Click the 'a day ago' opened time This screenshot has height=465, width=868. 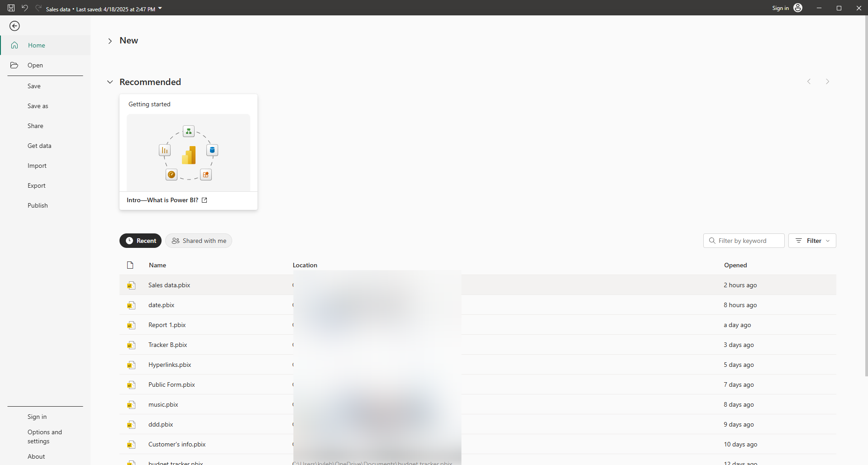pos(737,325)
